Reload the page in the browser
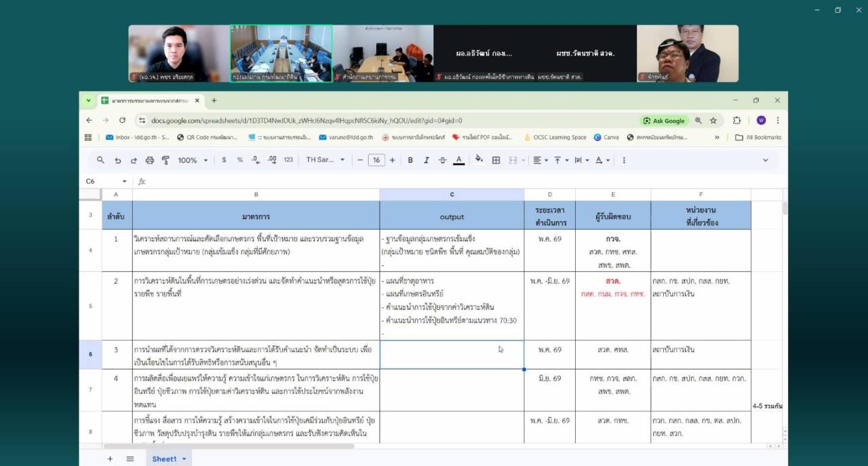Viewport: 868px width, 466px height. (x=122, y=120)
